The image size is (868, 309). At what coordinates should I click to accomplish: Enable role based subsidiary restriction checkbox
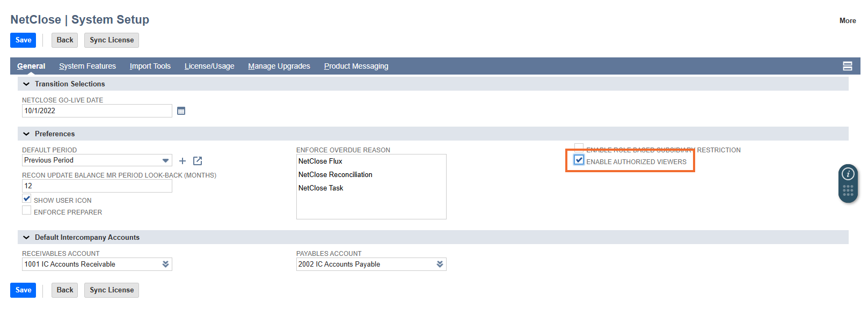coord(579,148)
